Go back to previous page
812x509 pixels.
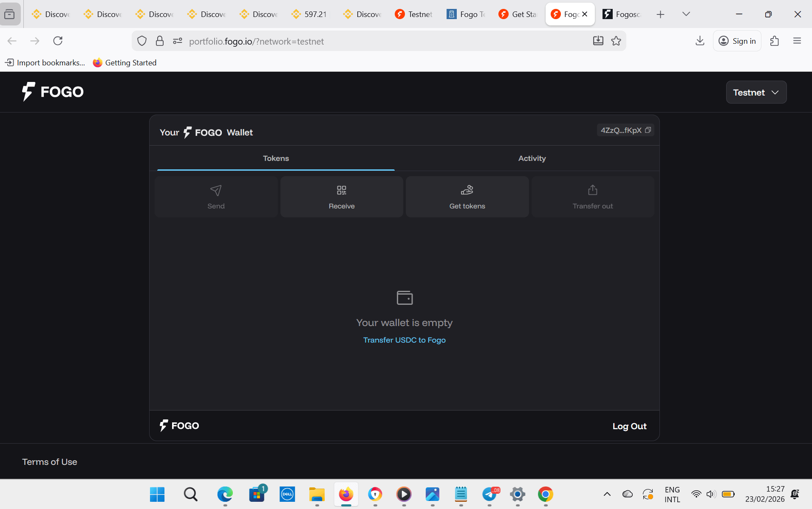coord(12,41)
